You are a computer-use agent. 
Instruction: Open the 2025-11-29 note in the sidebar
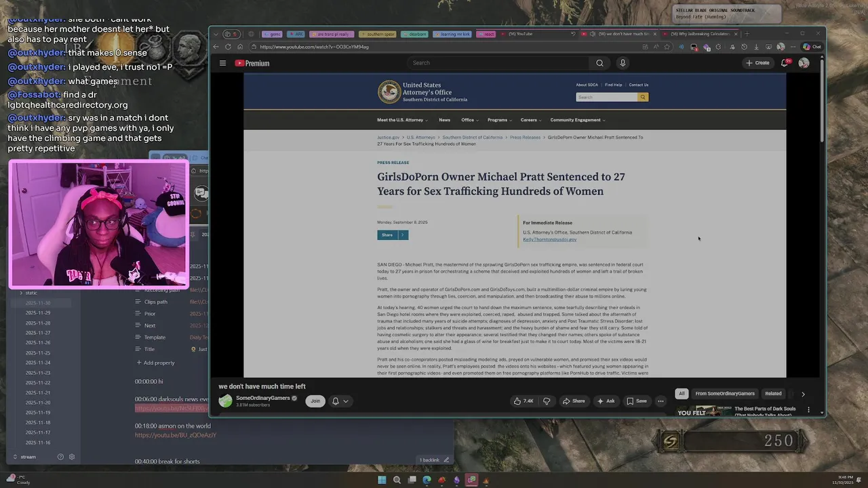point(38,312)
